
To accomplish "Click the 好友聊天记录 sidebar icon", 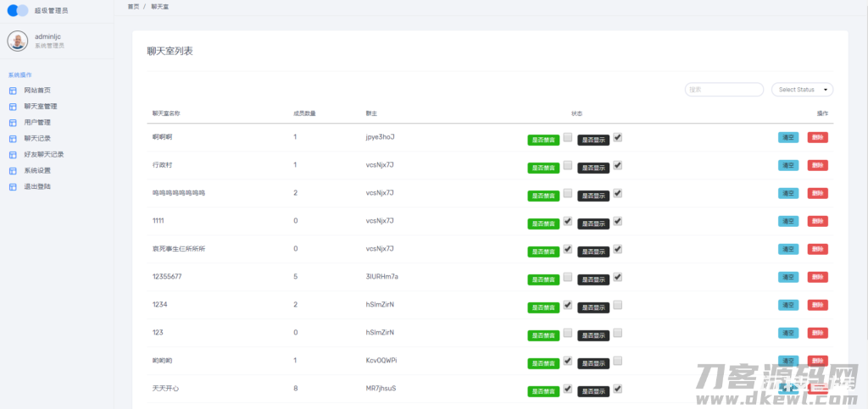I will tap(13, 155).
